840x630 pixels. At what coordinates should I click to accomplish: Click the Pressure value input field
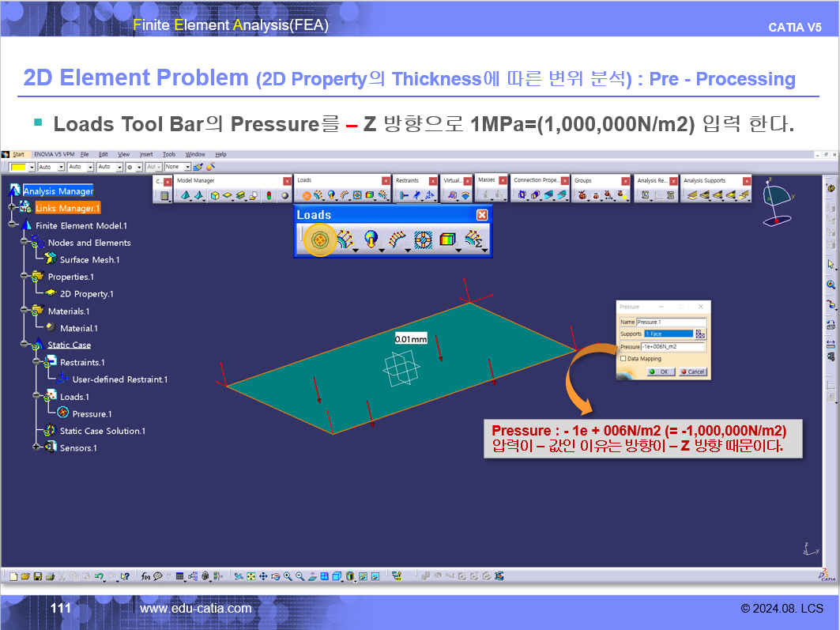[x=672, y=346]
